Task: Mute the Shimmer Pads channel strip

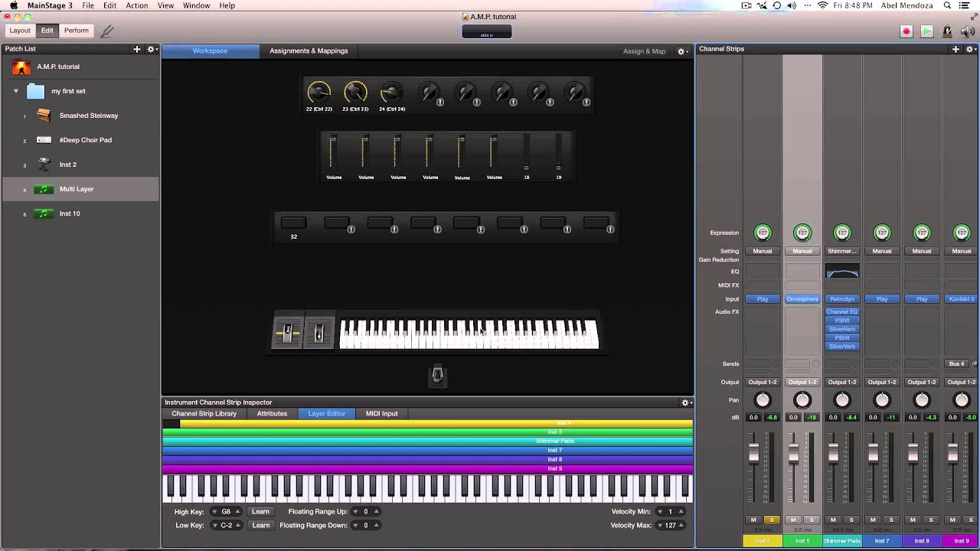Action: click(833, 520)
